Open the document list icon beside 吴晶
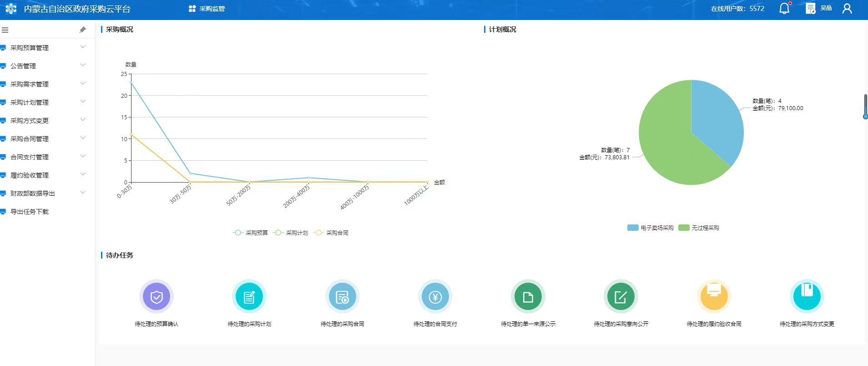The image size is (868, 366). click(811, 8)
